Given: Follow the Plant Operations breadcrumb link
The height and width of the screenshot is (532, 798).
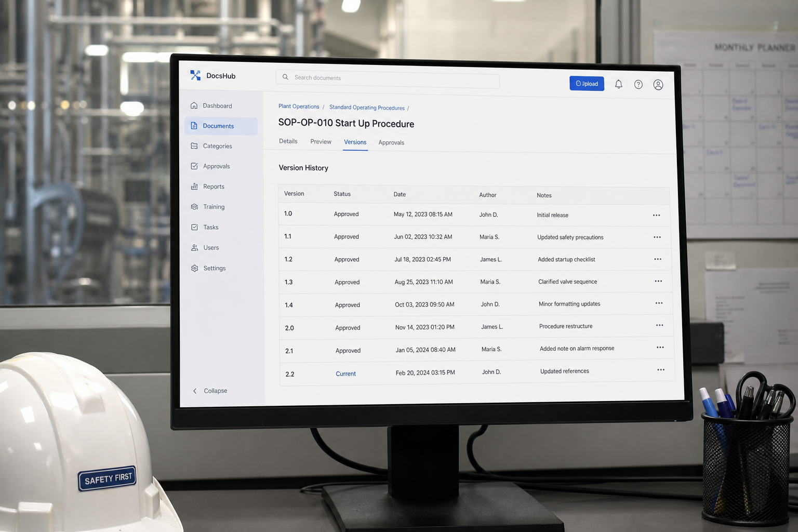Looking at the screenshot, I should [x=299, y=107].
